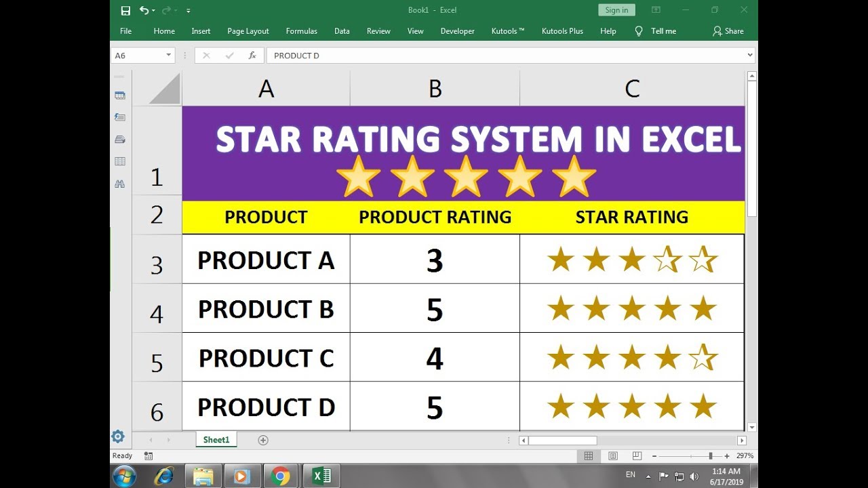Image resolution: width=868 pixels, height=488 pixels.
Task: Select column B header
Action: point(435,89)
